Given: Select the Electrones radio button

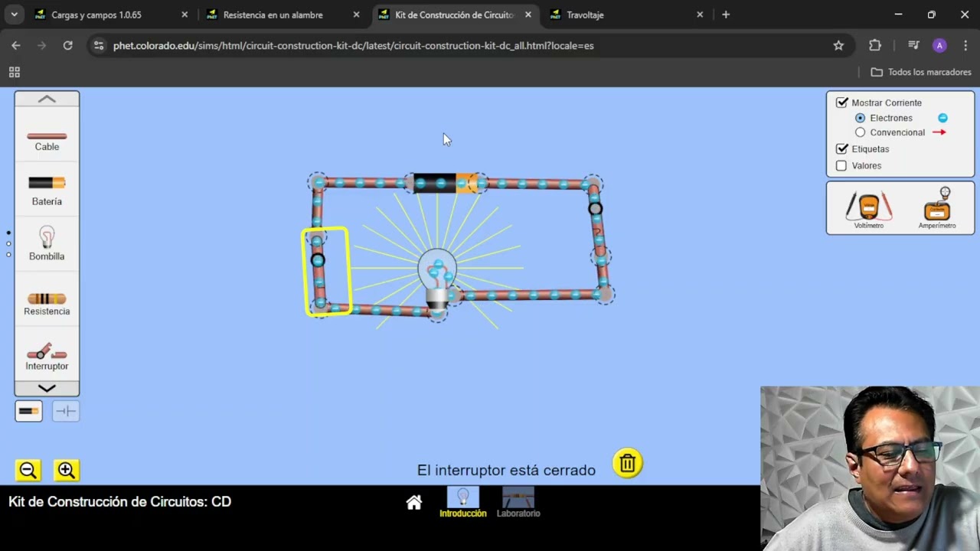Looking at the screenshot, I should point(860,118).
